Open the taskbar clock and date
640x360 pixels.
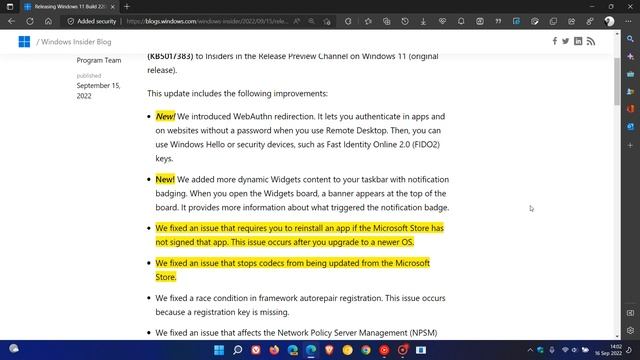click(608, 350)
